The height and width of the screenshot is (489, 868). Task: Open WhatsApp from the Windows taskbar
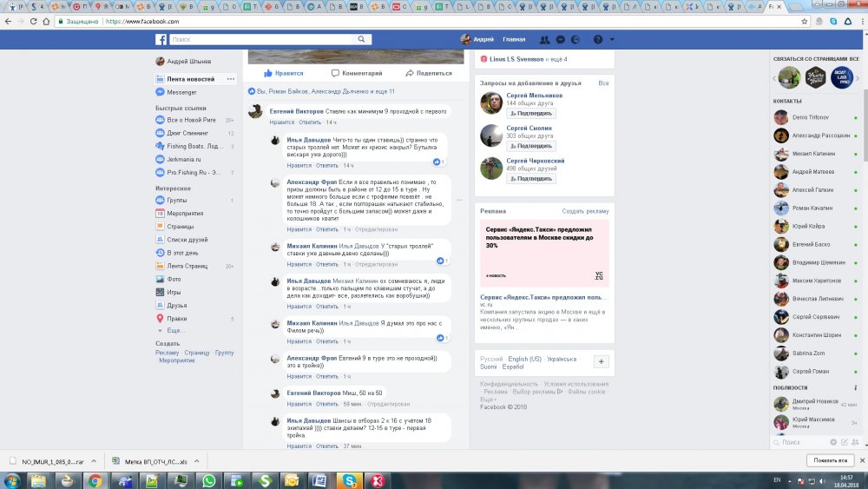(x=208, y=479)
